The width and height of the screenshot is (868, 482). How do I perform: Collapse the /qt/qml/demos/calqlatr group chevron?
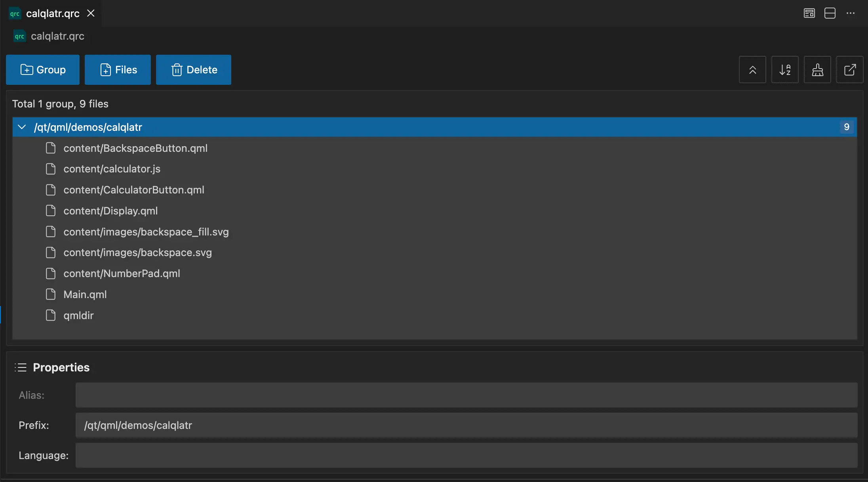point(22,127)
